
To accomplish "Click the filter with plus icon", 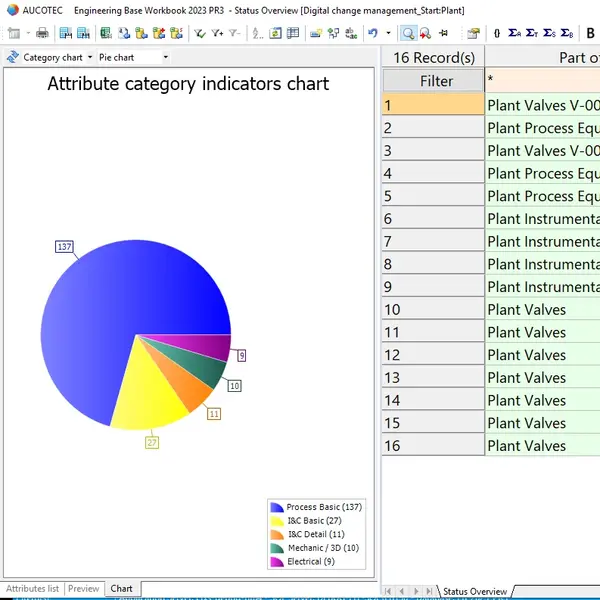I will [x=217, y=33].
